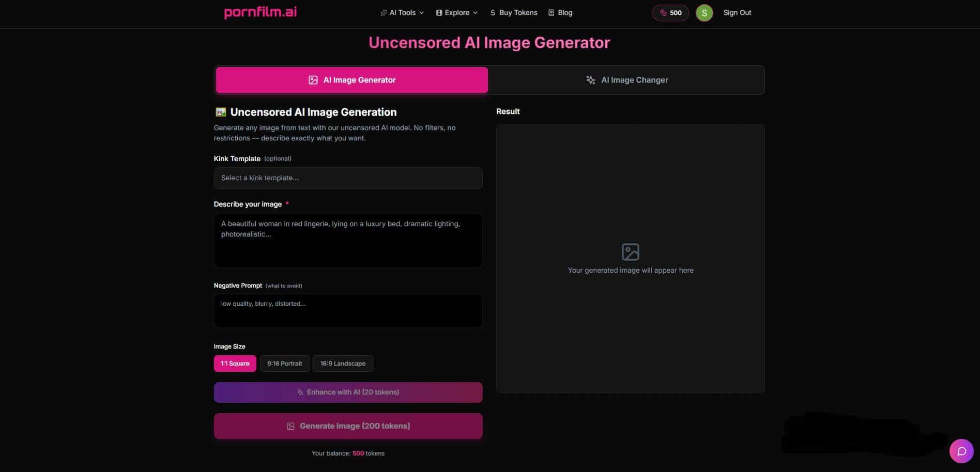Click the Explore chevron arrow
Screen dimensions: 980x472
pyautogui.click(x=475, y=13)
